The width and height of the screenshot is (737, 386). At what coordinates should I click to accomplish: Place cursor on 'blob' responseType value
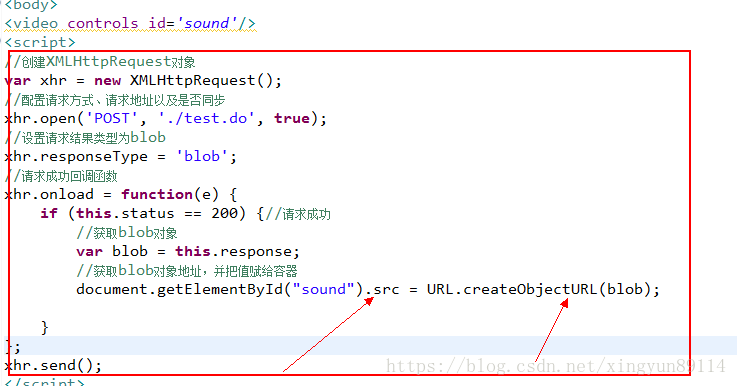[202, 156]
